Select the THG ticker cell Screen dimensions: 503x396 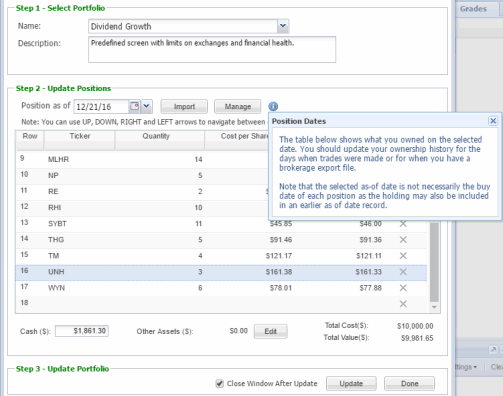(56, 240)
